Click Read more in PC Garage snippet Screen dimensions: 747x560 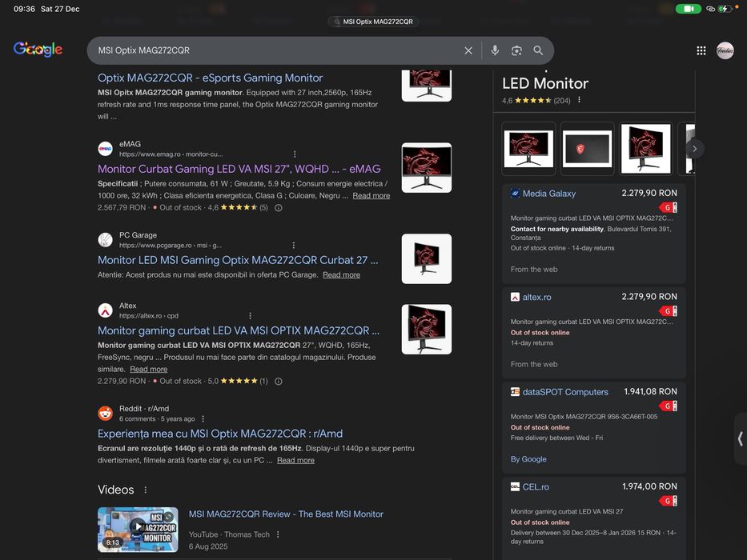(342, 274)
